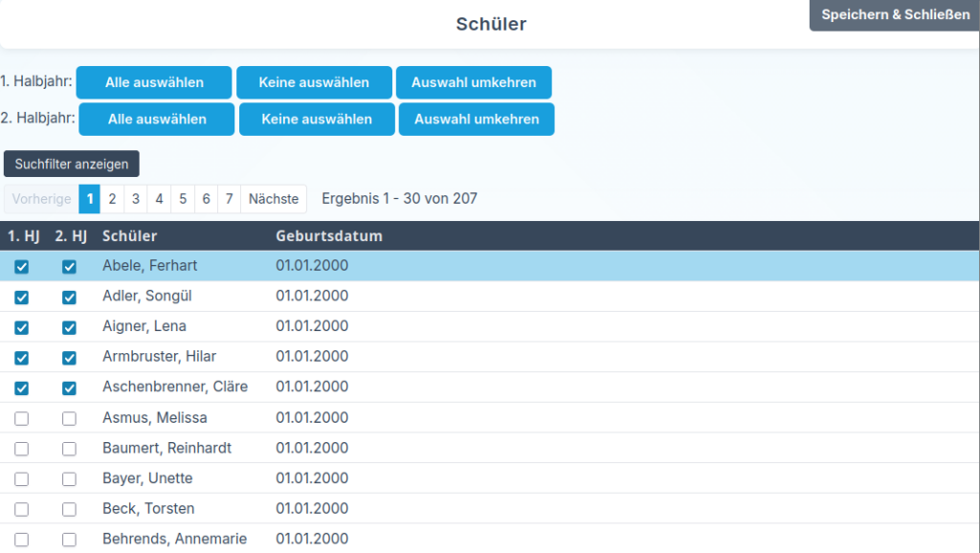The width and height of the screenshot is (980, 553).
Task: Click the Nächste pagination link
Action: pos(274,199)
